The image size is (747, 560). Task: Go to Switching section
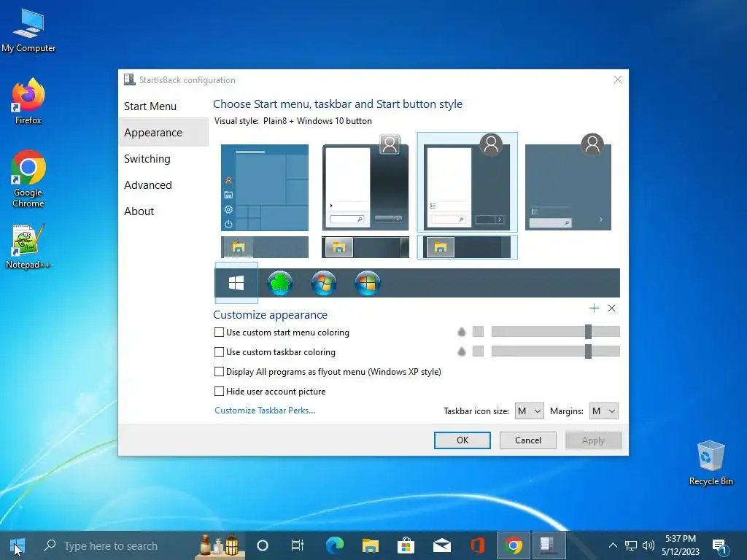click(163, 158)
